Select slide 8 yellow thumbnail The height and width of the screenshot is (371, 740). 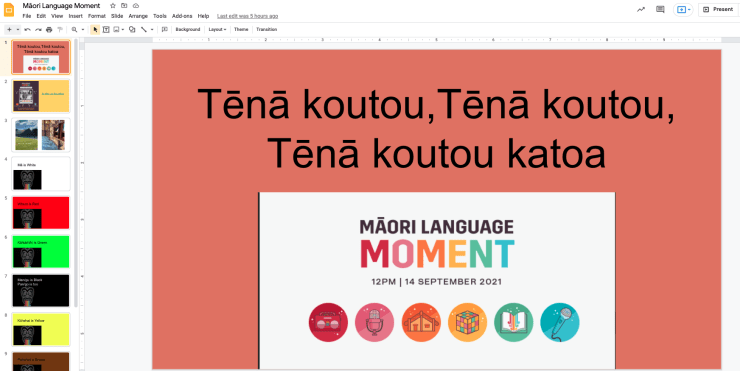point(41,330)
